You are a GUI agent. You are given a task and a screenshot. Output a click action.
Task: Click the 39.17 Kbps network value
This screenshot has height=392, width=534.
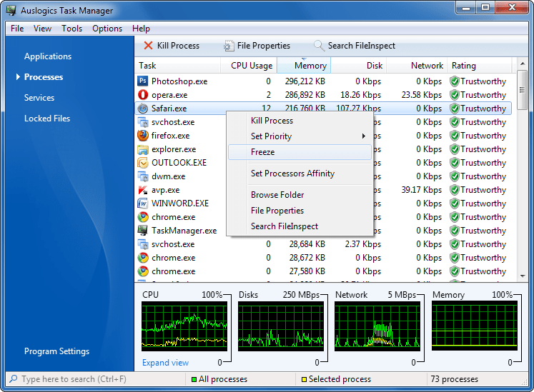422,190
